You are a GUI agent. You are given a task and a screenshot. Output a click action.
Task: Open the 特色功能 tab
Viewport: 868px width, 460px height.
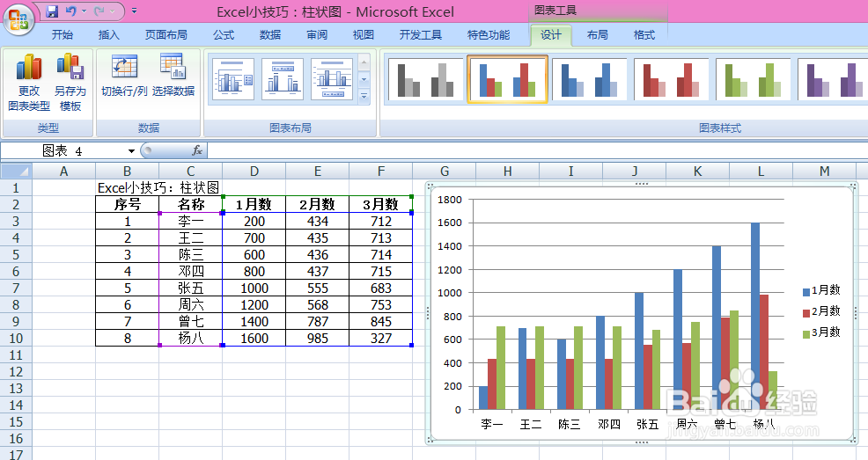coord(489,35)
